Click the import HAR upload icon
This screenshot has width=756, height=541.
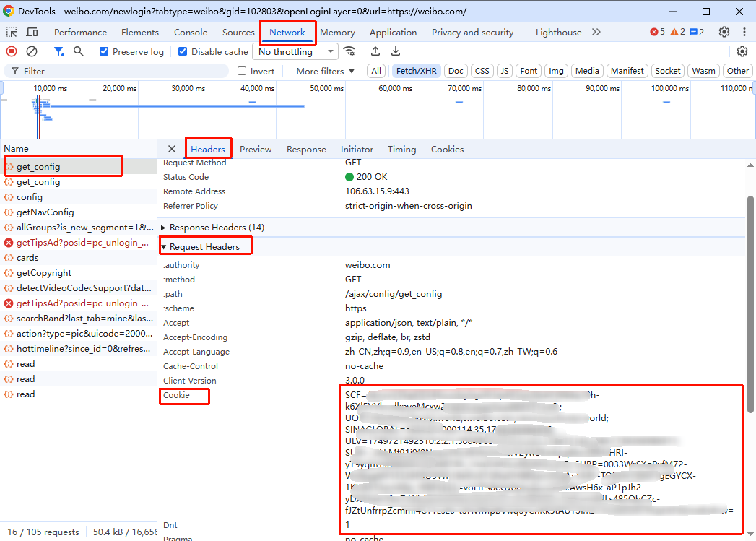(375, 51)
